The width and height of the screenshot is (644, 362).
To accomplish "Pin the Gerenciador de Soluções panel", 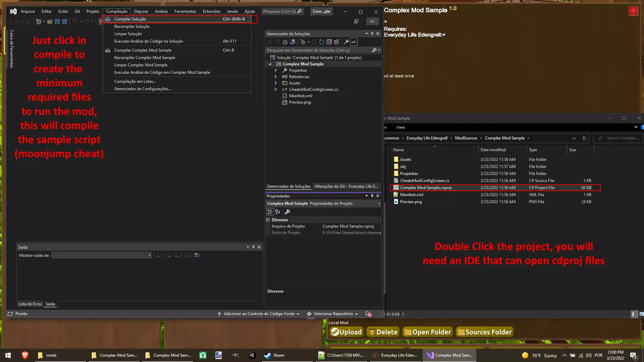I will (x=372, y=34).
